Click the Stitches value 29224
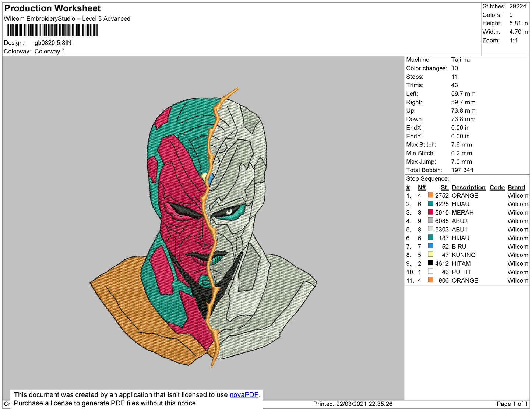532x411 pixels. coord(518,6)
